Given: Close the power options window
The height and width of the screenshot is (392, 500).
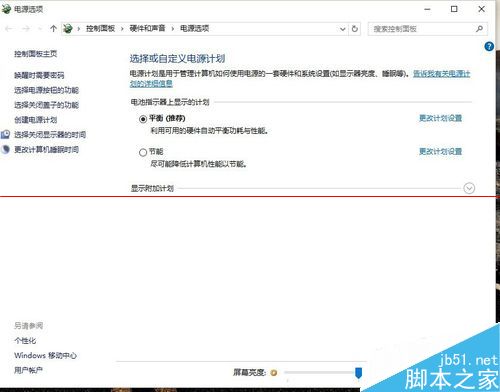Looking at the screenshot, I should 481,9.
